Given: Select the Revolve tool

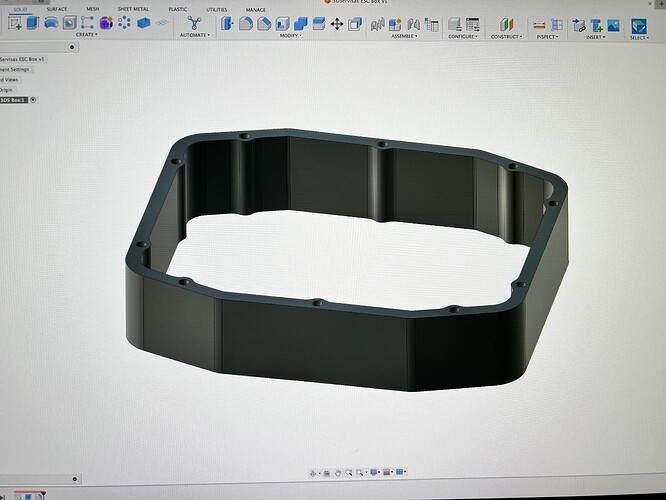Looking at the screenshot, I should [x=51, y=23].
